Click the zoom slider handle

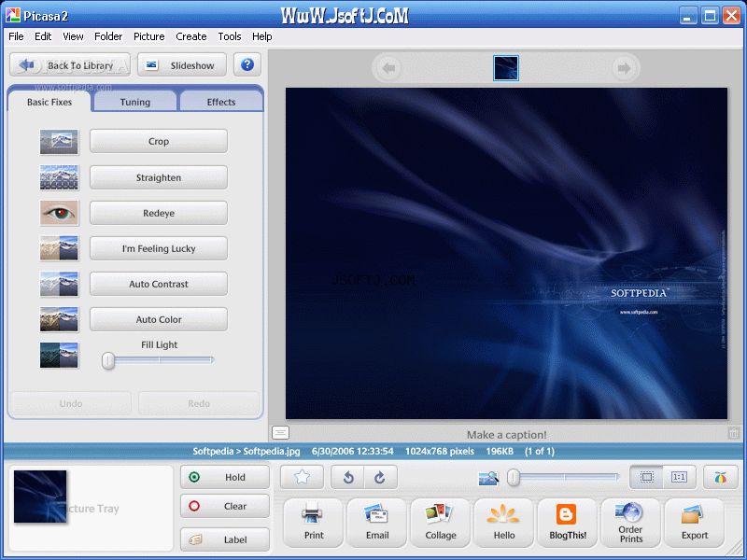513,477
